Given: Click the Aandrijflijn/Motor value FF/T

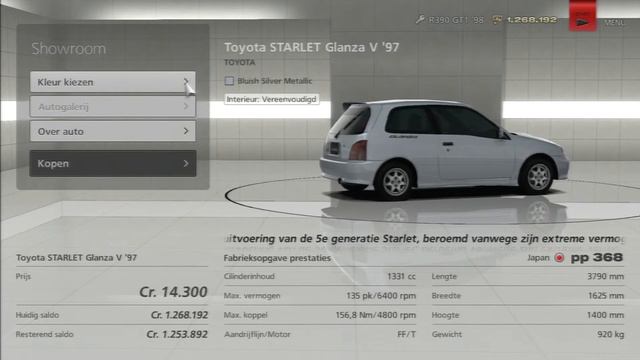Looking at the screenshot, I should [407, 334].
